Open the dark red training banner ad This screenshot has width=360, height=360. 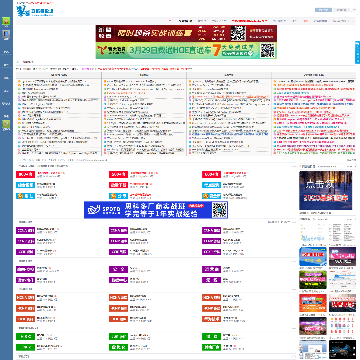[x=186, y=33]
